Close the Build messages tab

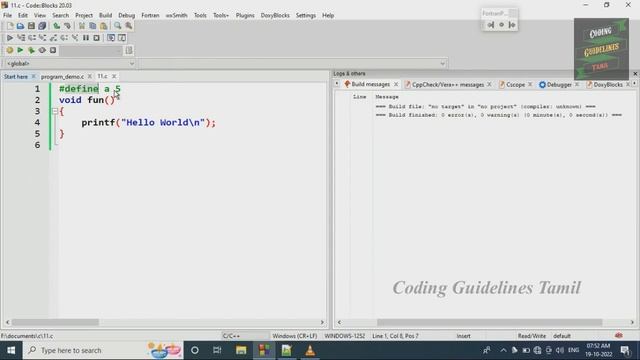tap(396, 84)
